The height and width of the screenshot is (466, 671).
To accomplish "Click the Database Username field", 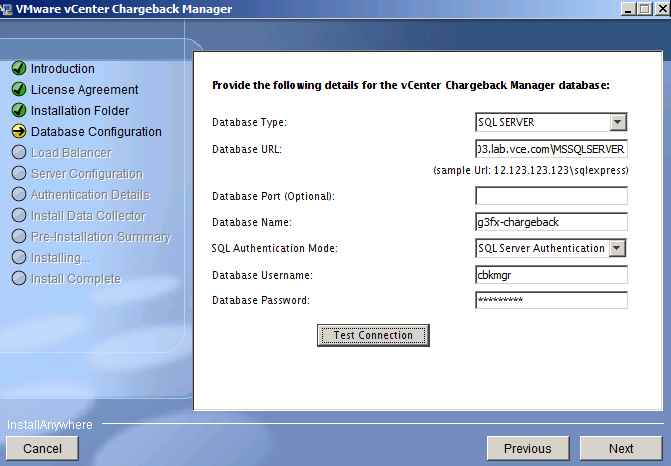I will tap(551, 275).
